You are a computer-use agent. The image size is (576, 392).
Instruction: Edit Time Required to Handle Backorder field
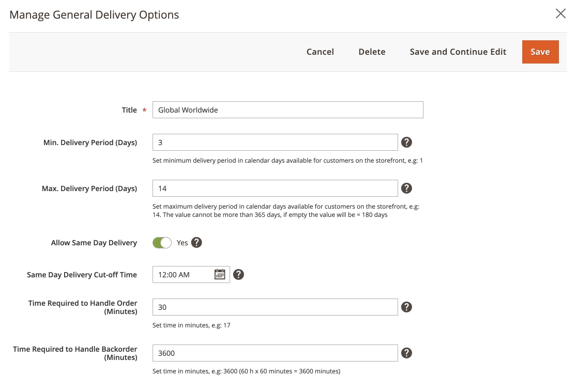coord(275,353)
